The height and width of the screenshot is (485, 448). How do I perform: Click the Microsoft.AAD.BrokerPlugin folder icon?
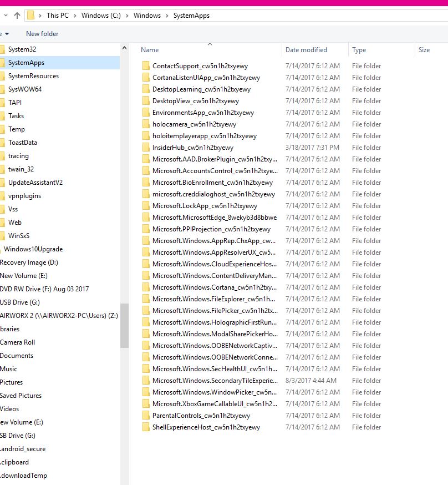[146, 159]
